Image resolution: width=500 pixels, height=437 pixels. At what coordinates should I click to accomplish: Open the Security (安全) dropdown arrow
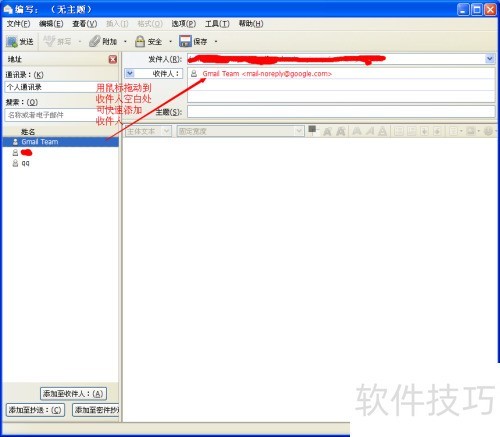tap(171, 42)
